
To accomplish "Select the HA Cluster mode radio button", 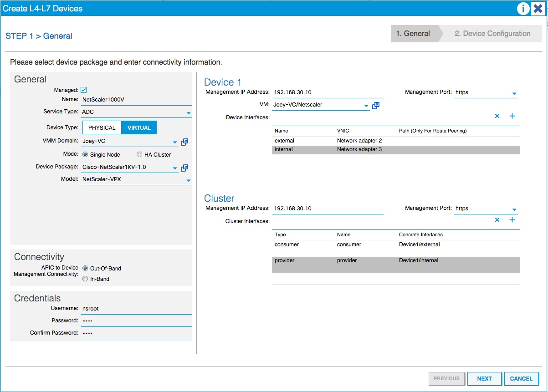I will coord(139,154).
